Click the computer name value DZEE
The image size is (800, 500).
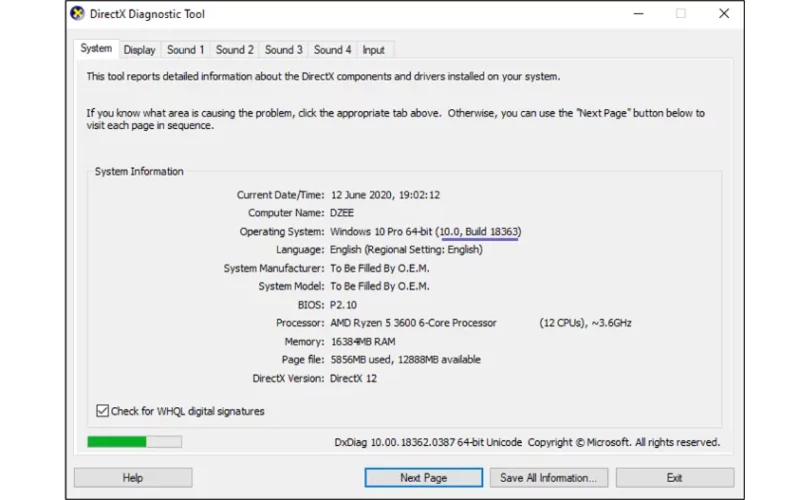[x=342, y=213]
